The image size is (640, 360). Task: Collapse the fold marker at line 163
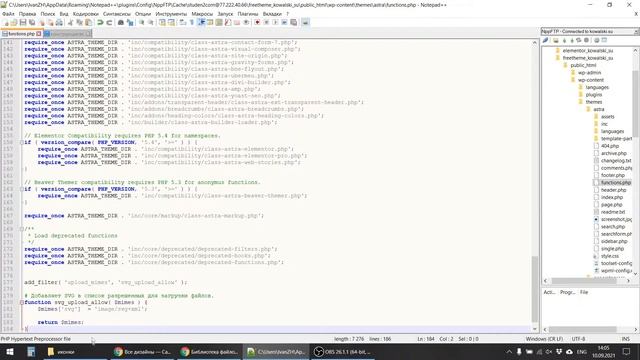coord(22,189)
